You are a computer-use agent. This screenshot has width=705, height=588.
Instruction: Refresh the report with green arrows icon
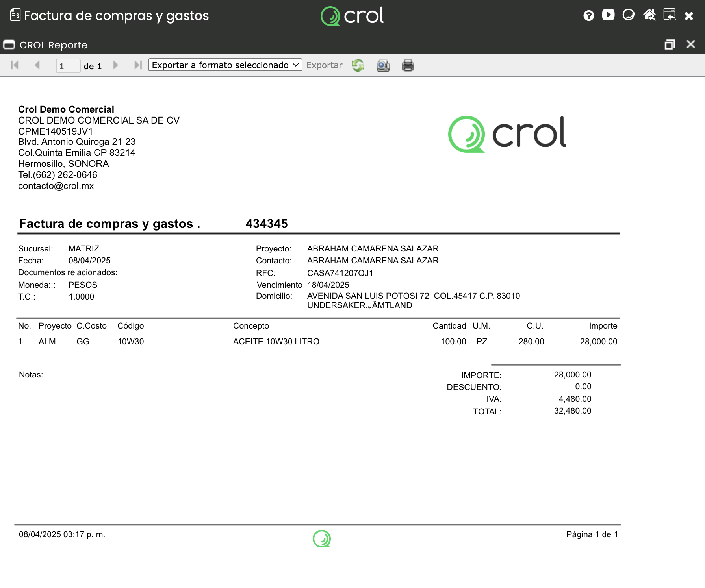point(358,65)
